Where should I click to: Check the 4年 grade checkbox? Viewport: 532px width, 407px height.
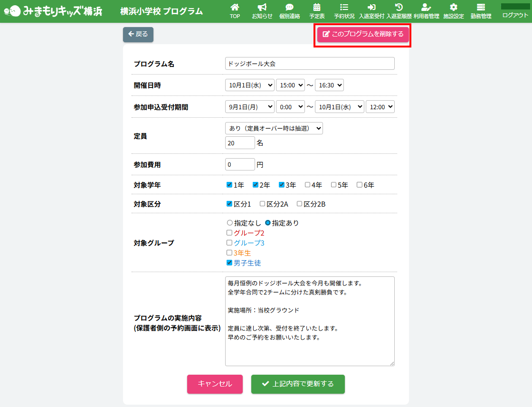point(308,185)
